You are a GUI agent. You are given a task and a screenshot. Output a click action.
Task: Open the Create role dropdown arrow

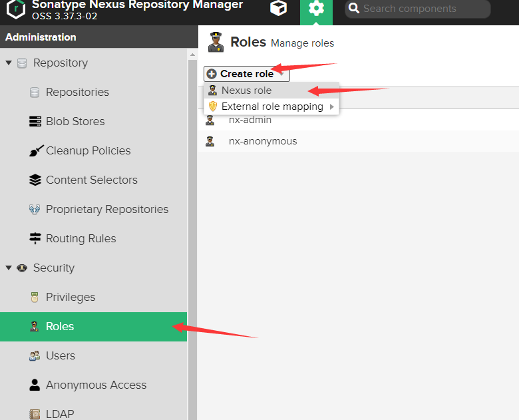pos(282,74)
